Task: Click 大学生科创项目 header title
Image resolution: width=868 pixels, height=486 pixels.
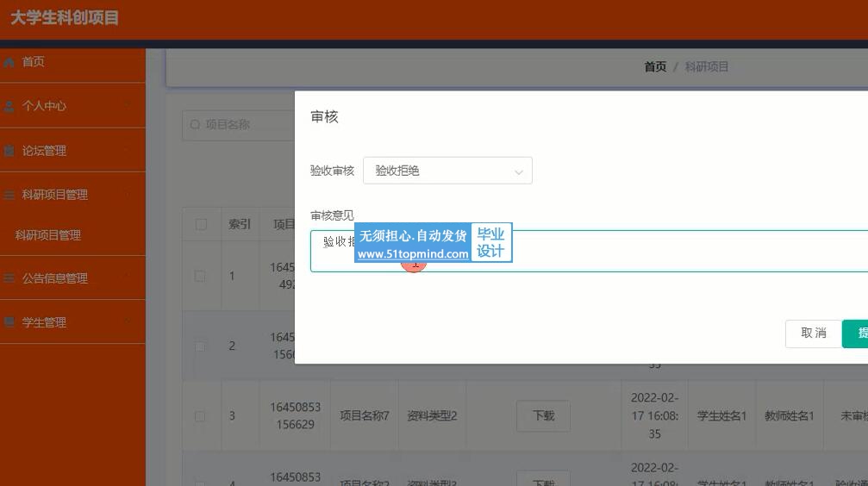Action: [65, 18]
